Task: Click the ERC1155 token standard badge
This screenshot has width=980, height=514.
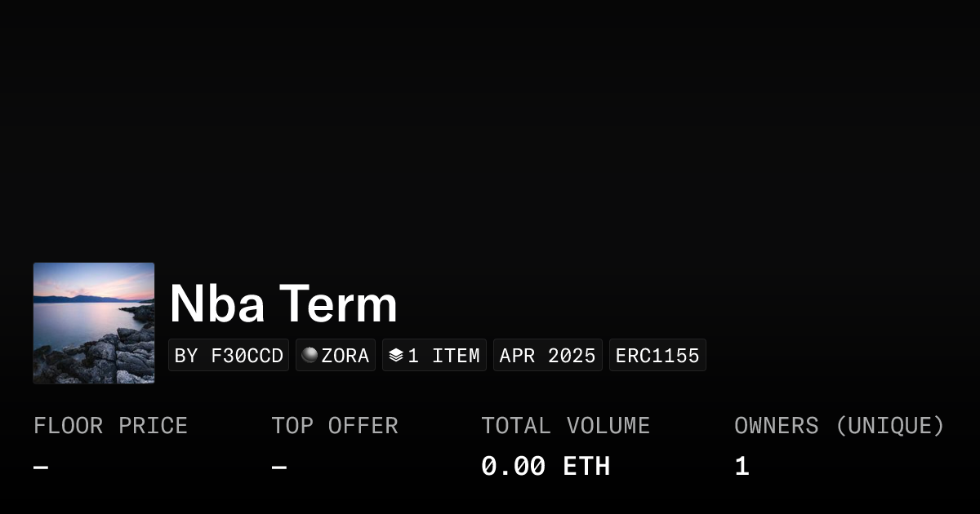Action: click(x=657, y=356)
